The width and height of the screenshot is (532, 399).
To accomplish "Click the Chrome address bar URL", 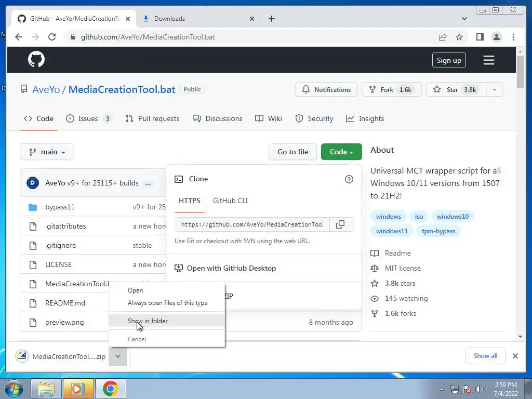I will 148,37.
